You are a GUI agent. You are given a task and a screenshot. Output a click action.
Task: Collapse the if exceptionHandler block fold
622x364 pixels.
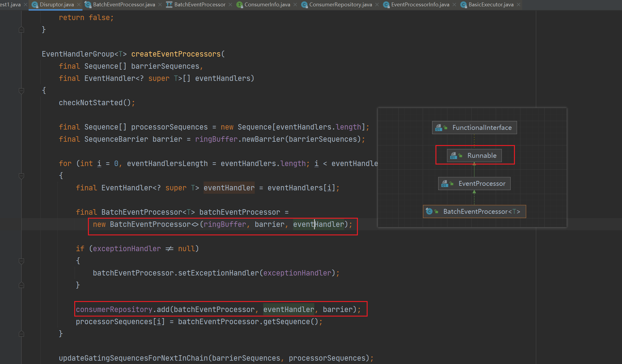pos(21,261)
